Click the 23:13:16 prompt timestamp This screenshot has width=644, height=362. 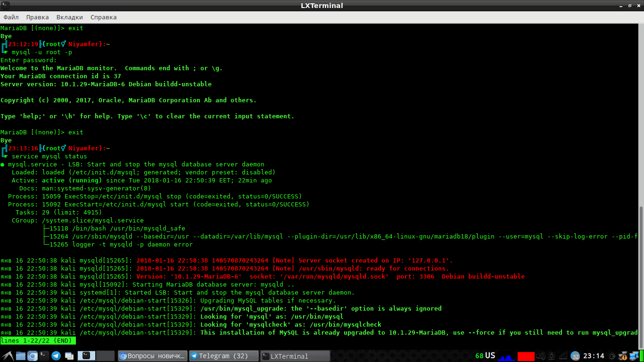tap(23, 148)
